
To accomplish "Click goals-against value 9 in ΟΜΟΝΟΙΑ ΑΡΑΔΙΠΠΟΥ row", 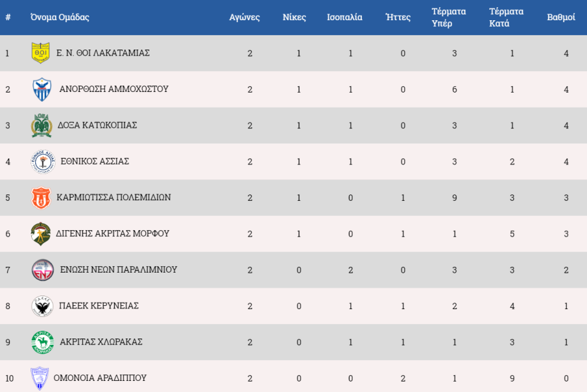I will [x=512, y=378].
